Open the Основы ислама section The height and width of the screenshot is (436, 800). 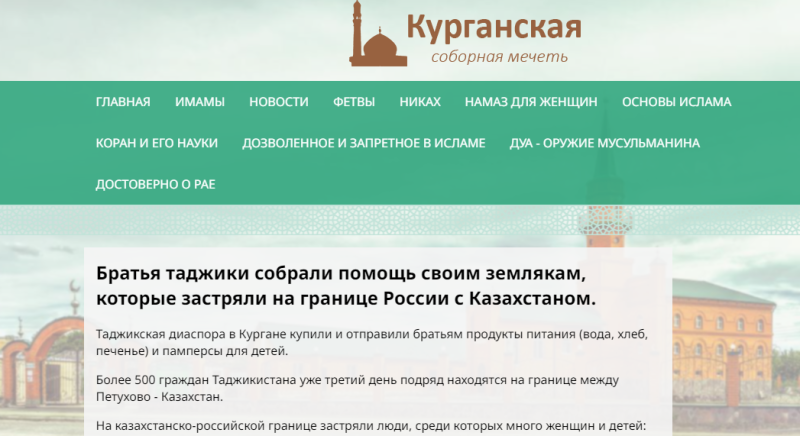click(676, 102)
